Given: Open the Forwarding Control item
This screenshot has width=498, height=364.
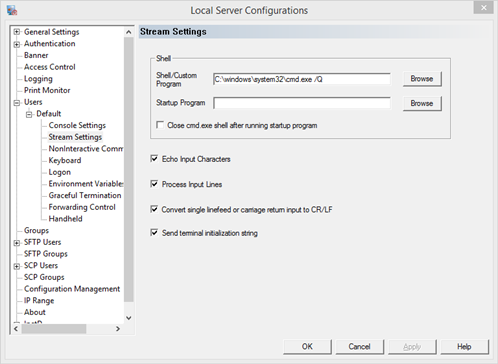Looking at the screenshot, I should (82, 207).
